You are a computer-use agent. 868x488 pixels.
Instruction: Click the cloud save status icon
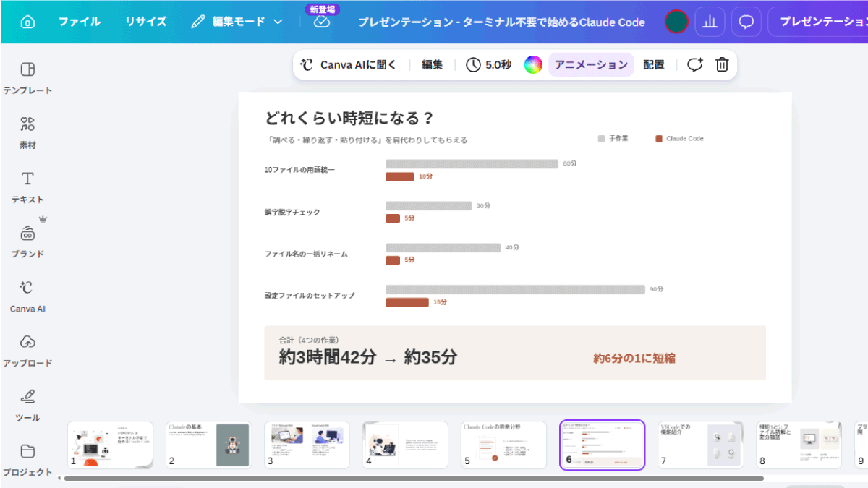[x=322, y=22]
